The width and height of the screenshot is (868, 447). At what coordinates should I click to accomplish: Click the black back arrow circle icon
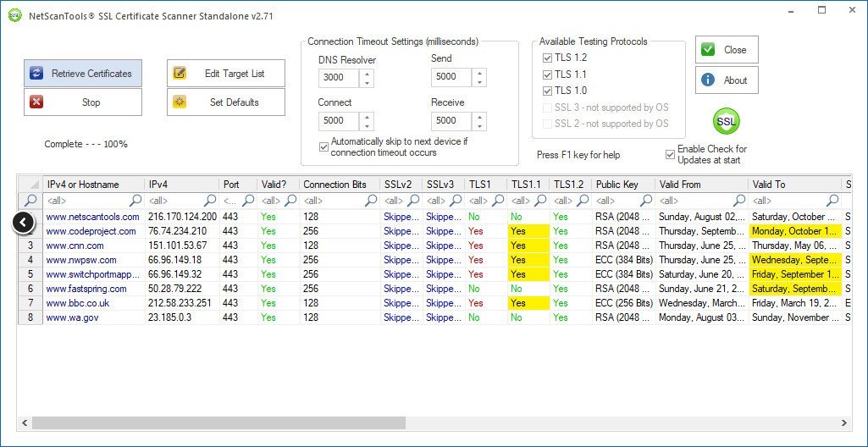[24, 223]
